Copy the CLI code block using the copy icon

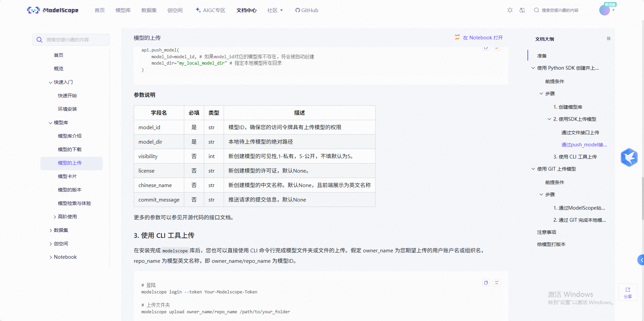pyautogui.click(x=486, y=283)
